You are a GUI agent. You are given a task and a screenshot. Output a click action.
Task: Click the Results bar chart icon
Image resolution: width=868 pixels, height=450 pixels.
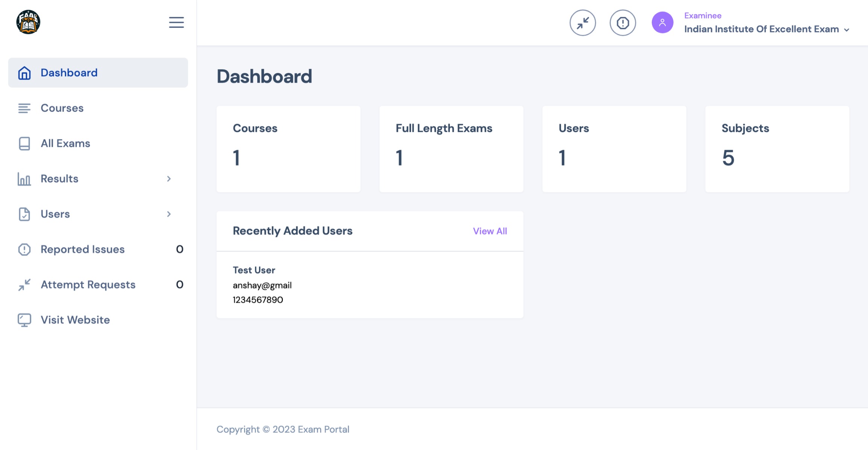24,179
